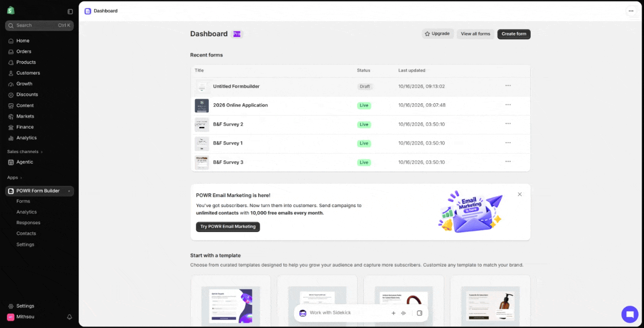Viewport: 644px width, 328px height.
Task: Open the Customers person icon
Action: point(11,73)
